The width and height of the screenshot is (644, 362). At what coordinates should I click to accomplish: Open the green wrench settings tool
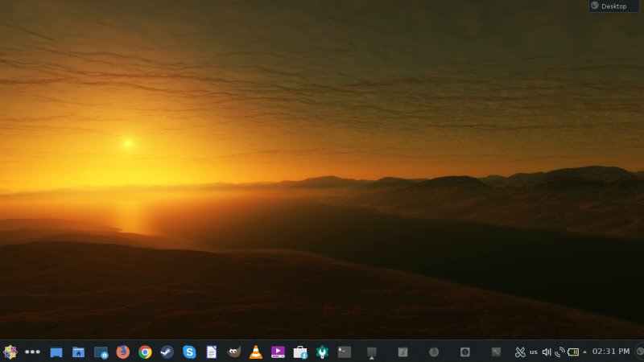323,352
